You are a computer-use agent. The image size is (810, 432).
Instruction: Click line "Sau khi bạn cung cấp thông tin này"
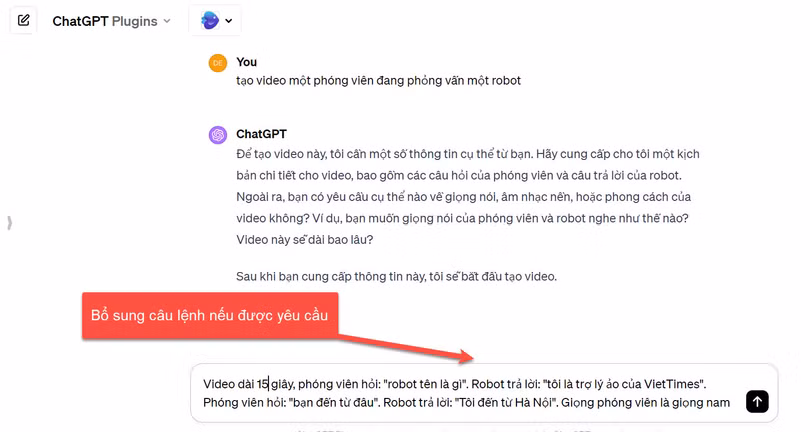396,276
